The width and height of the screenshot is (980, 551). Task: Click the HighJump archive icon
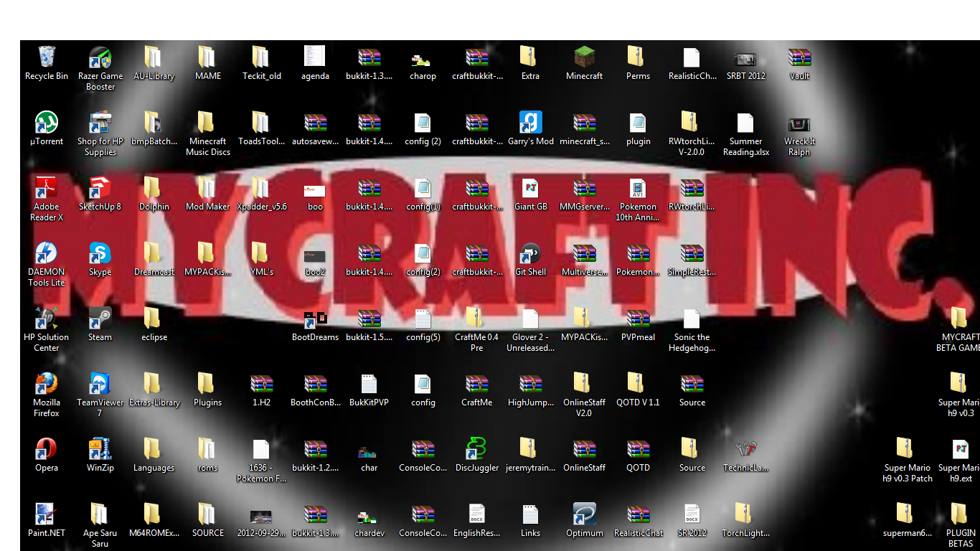pyautogui.click(x=531, y=384)
